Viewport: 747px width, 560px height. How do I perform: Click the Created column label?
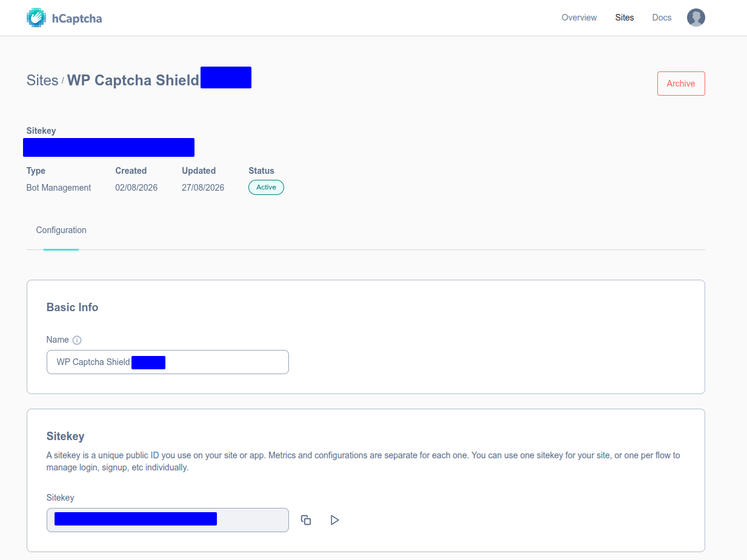131,171
